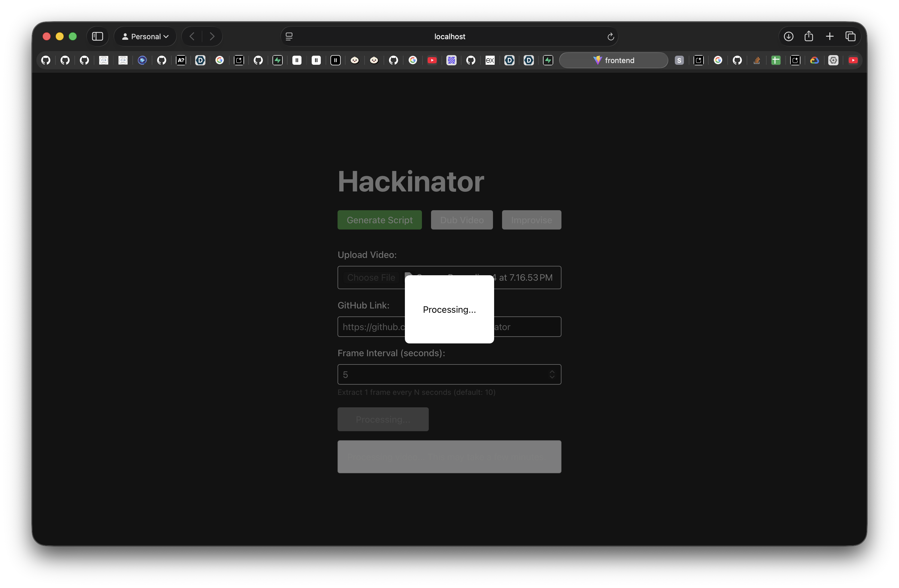The width and height of the screenshot is (899, 588).
Task: Open a new tab with the plus icon
Action: 829,36
